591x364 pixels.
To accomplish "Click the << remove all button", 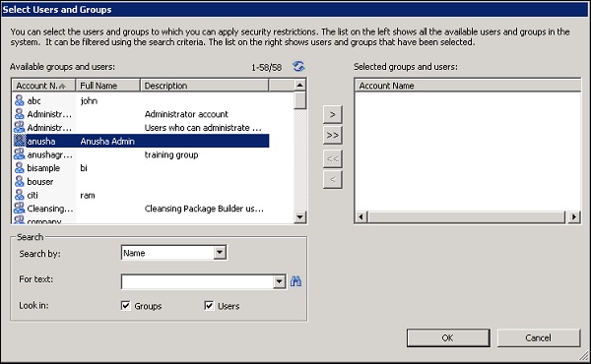I will [333, 158].
